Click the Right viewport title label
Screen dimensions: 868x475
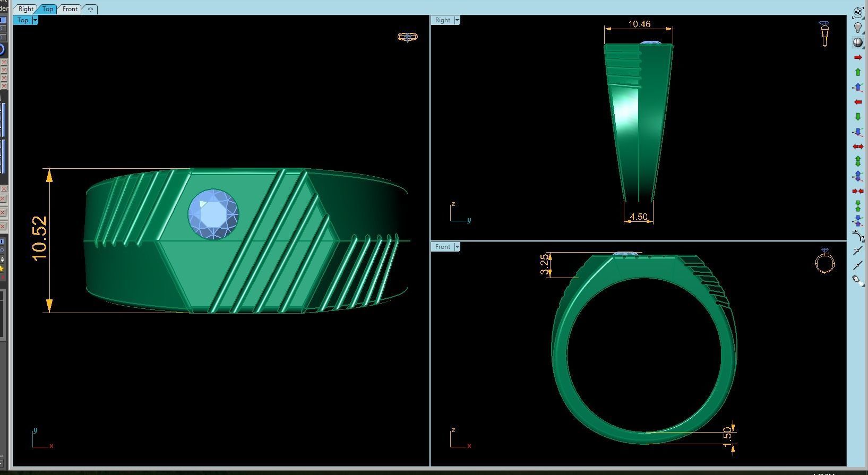[442, 20]
